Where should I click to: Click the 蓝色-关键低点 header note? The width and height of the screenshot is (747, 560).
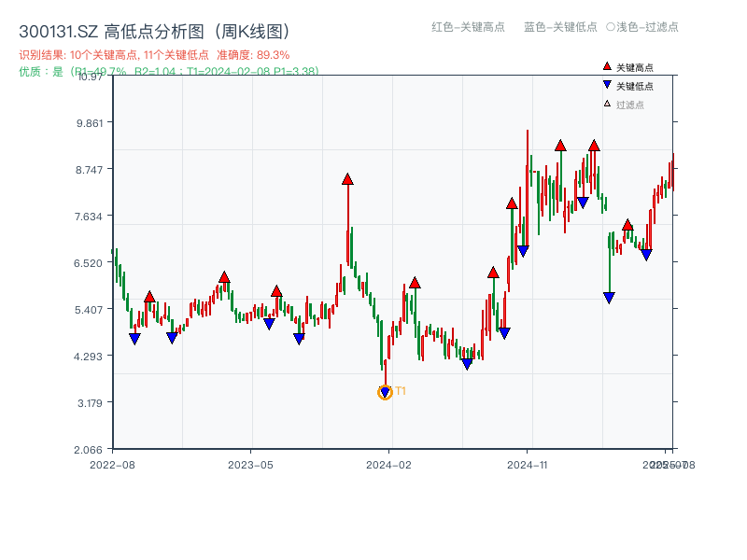click(560, 27)
